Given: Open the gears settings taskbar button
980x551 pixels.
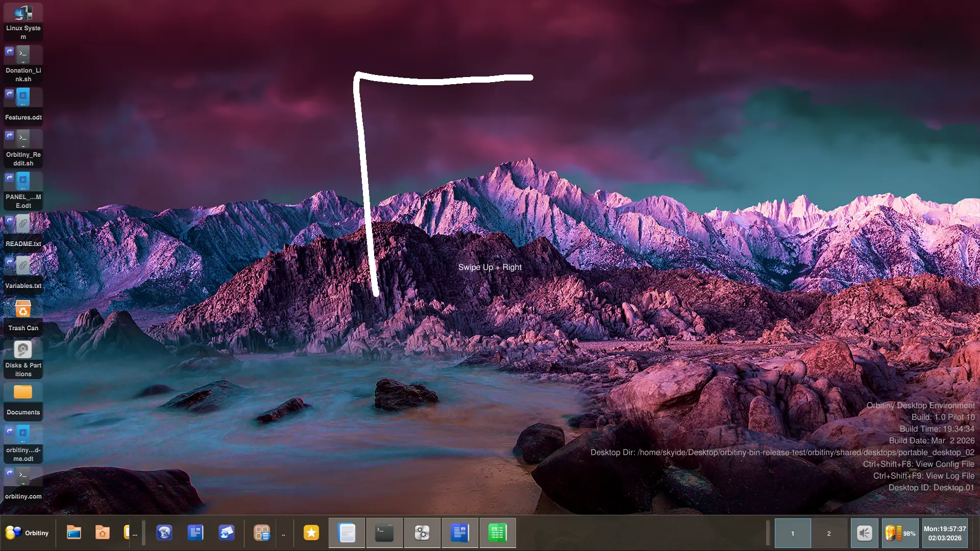Looking at the screenshot, I should click(x=422, y=533).
